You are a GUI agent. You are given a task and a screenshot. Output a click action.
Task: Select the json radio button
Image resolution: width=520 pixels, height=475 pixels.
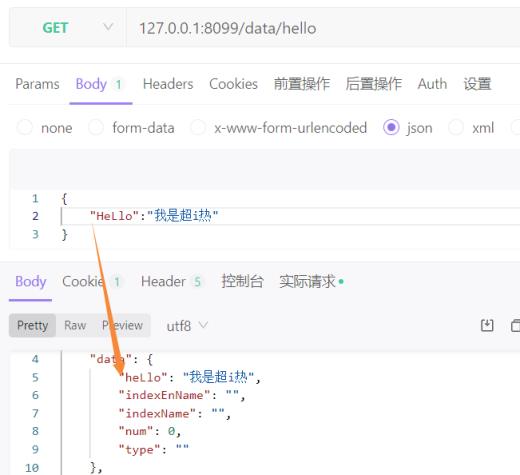[x=391, y=127]
